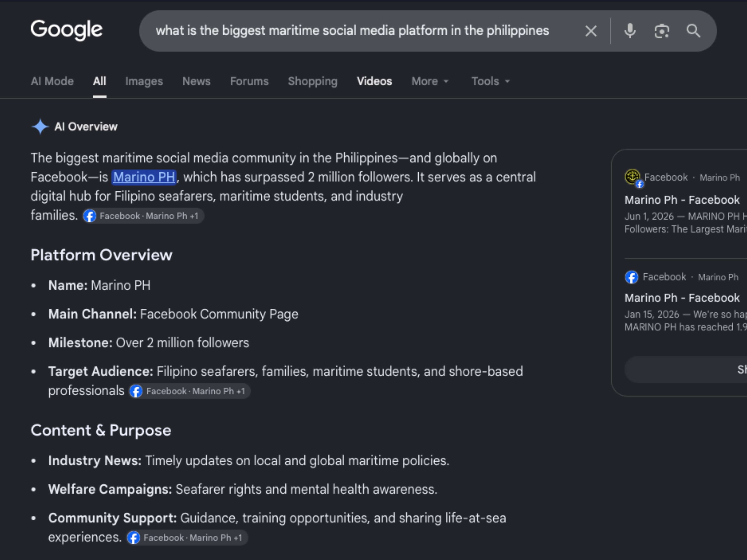Follow the Marino PH highlighted link
The image size is (747, 560).
(x=144, y=177)
